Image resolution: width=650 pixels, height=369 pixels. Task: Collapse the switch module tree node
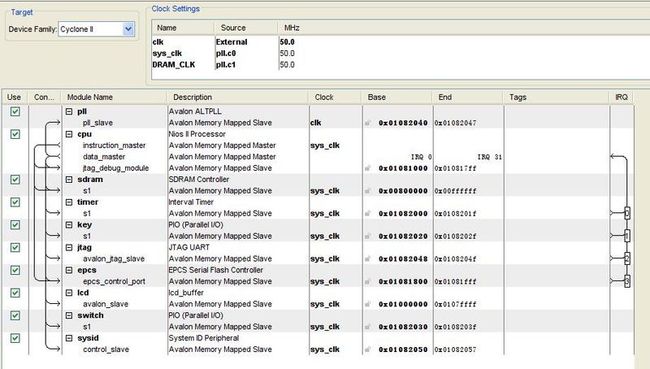(69, 316)
